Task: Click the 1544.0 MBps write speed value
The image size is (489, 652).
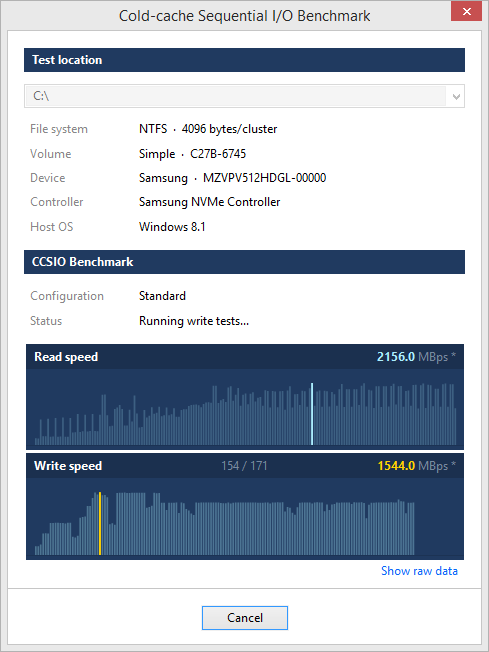Action: click(417, 466)
